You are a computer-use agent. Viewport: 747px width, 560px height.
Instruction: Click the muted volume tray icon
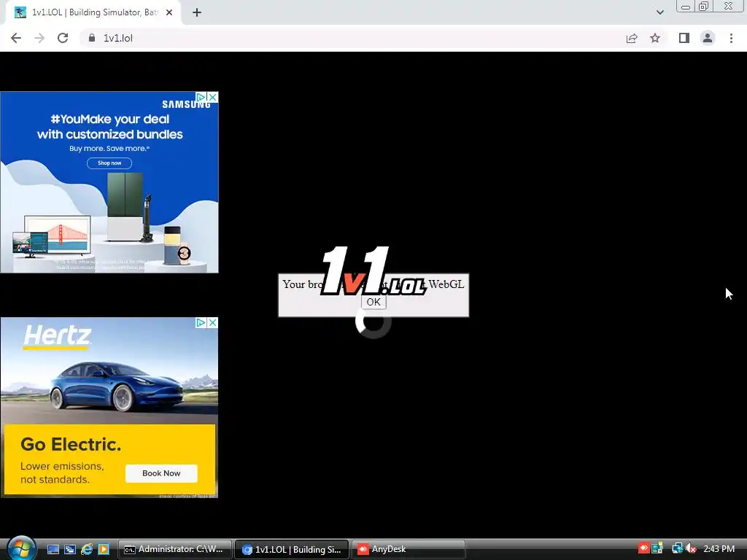point(691,548)
